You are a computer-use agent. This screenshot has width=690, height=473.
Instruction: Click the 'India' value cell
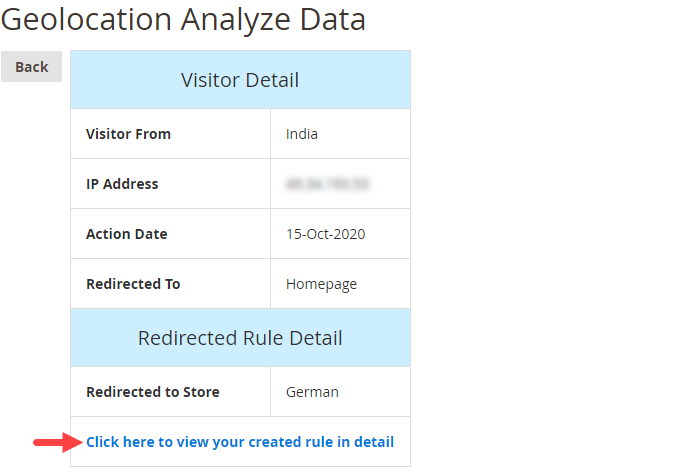302,134
